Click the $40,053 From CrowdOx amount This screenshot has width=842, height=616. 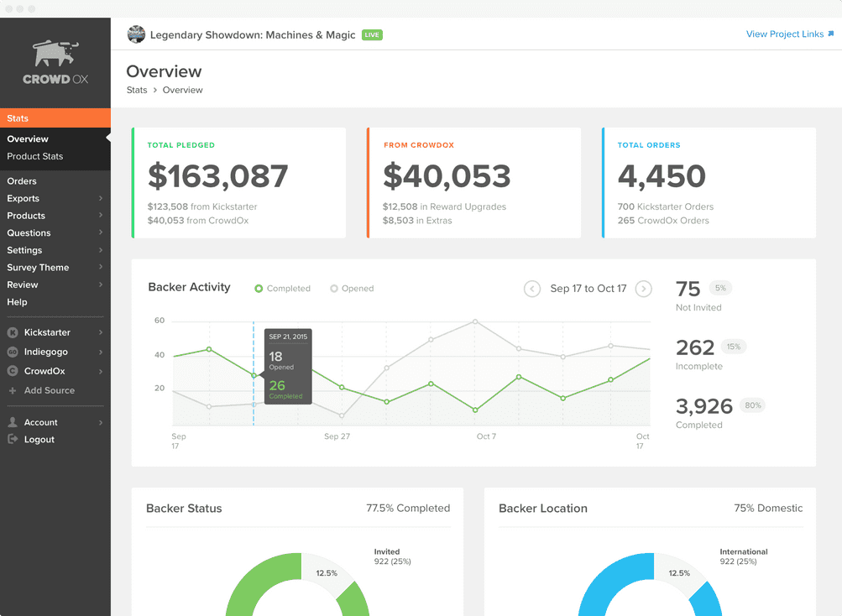[x=447, y=176]
